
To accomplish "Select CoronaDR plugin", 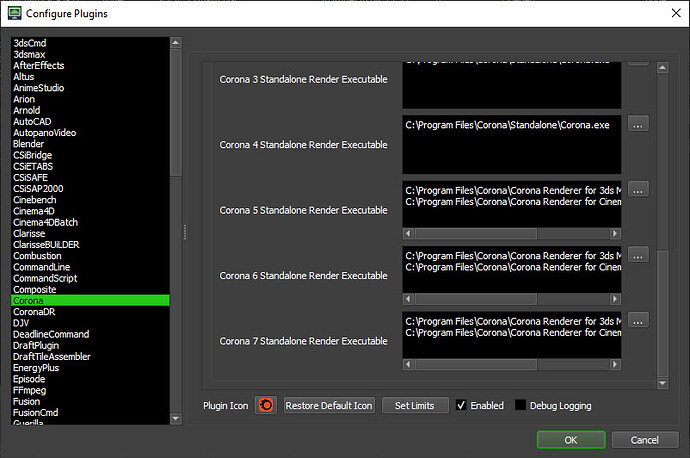I will 90,312.
